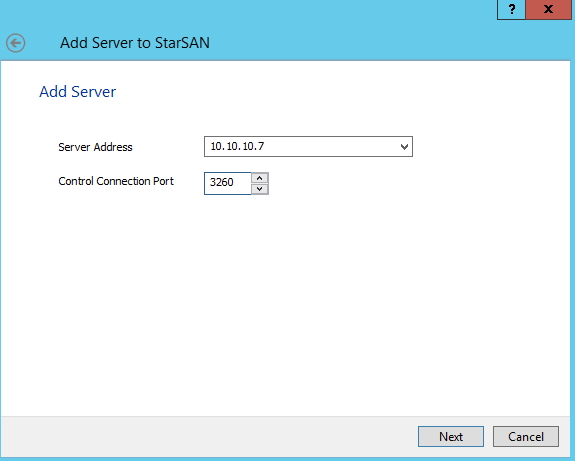
Task: Click the blue header bar near the title
Action: [330, 43]
